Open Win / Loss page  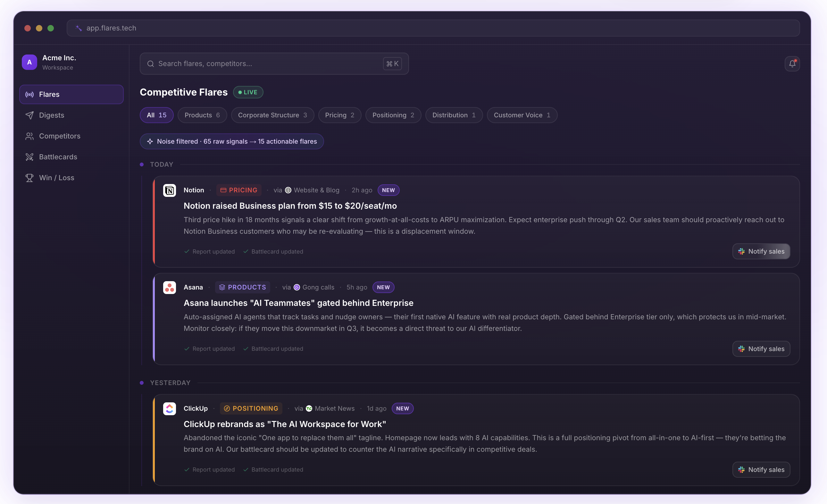71,178
